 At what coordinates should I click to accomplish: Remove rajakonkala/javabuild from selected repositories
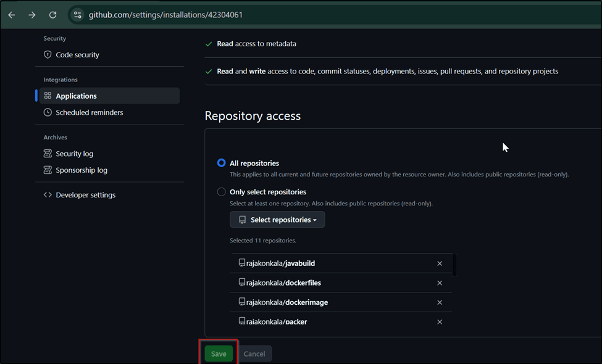pos(440,263)
